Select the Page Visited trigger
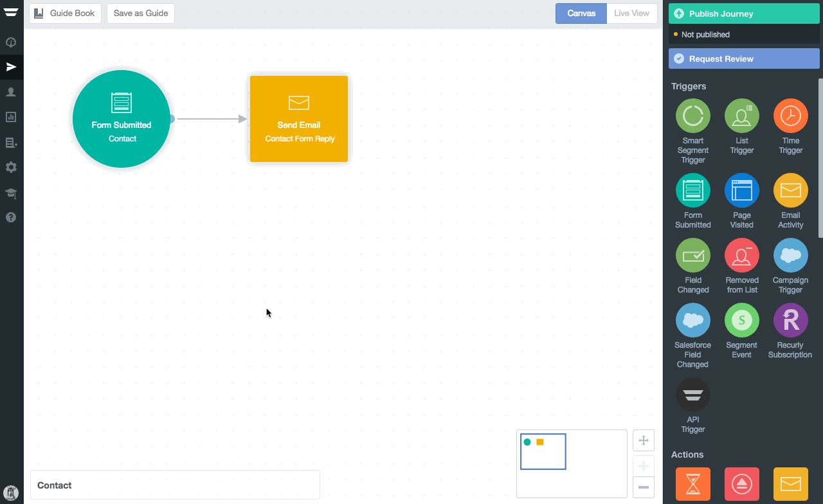This screenshot has width=823, height=504. pos(741,190)
